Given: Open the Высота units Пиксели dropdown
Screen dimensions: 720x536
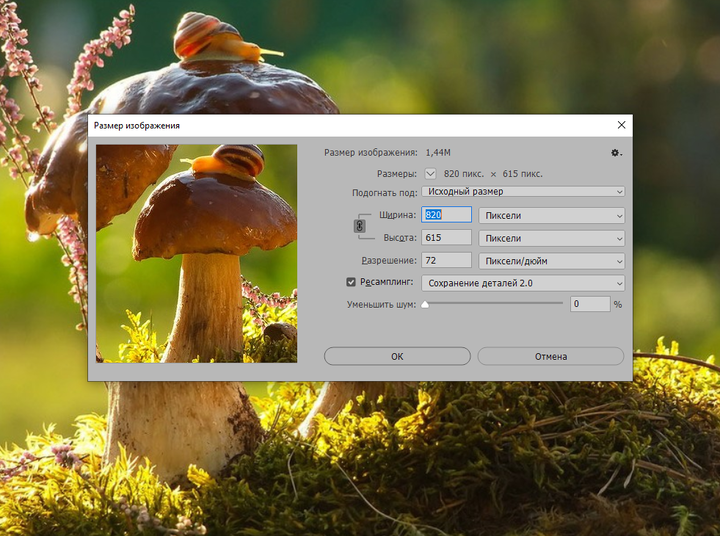Looking at the screenshot, I should [x=551, y=238].
